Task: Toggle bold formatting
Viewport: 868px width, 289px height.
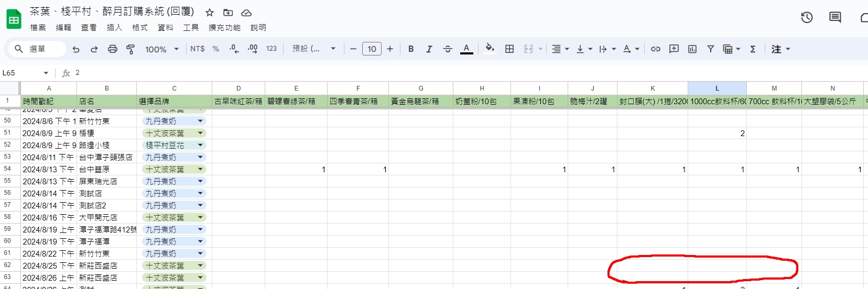Action: pyautogui.click(x=411, y=49)
